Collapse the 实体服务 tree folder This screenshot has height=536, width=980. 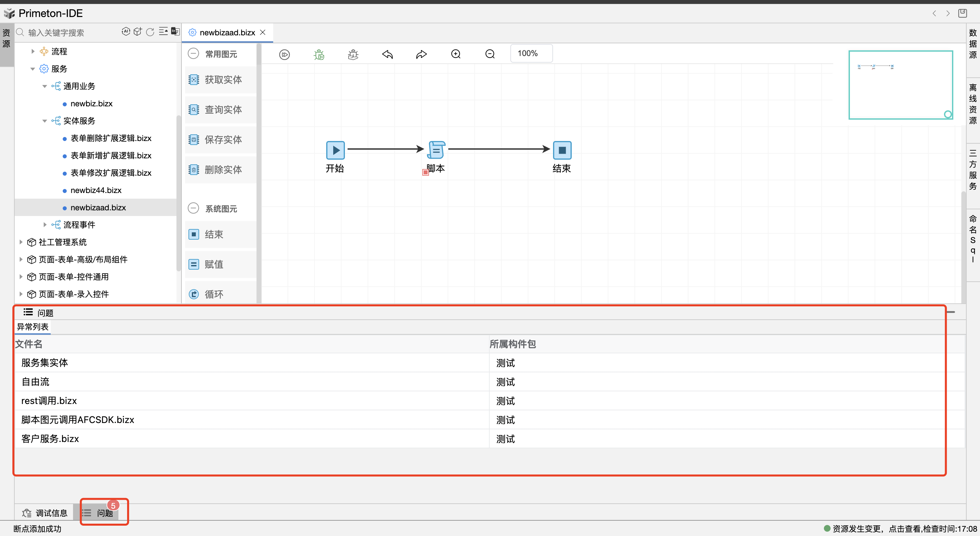44,121
